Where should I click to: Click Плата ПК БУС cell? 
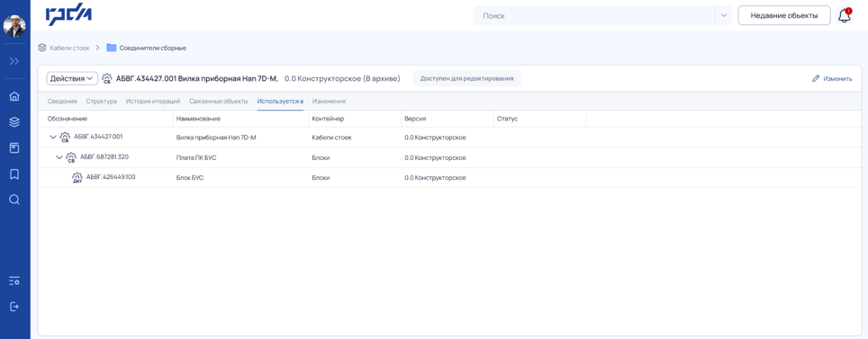tap(196, 157)
